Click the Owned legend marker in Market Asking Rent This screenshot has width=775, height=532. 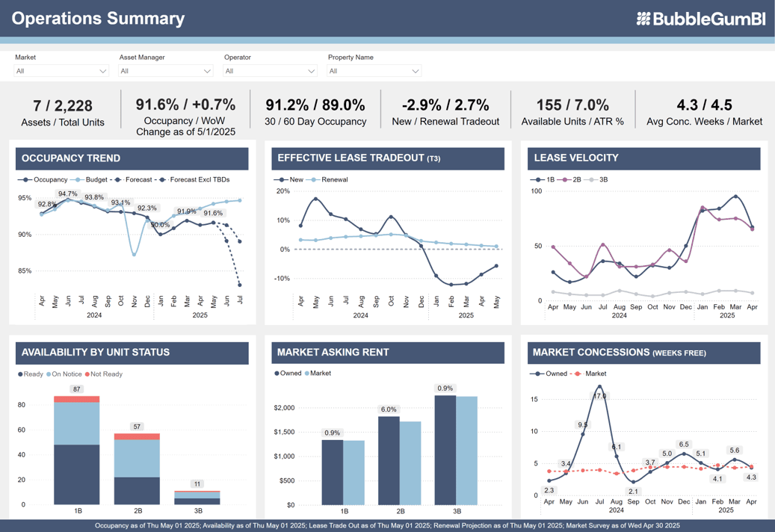[x=278, y=371]
